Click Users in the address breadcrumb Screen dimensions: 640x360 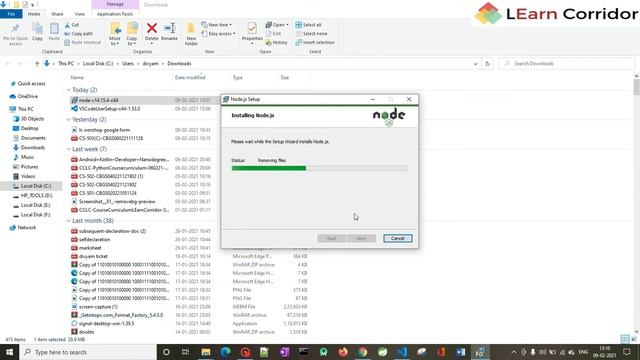[128, 64]
